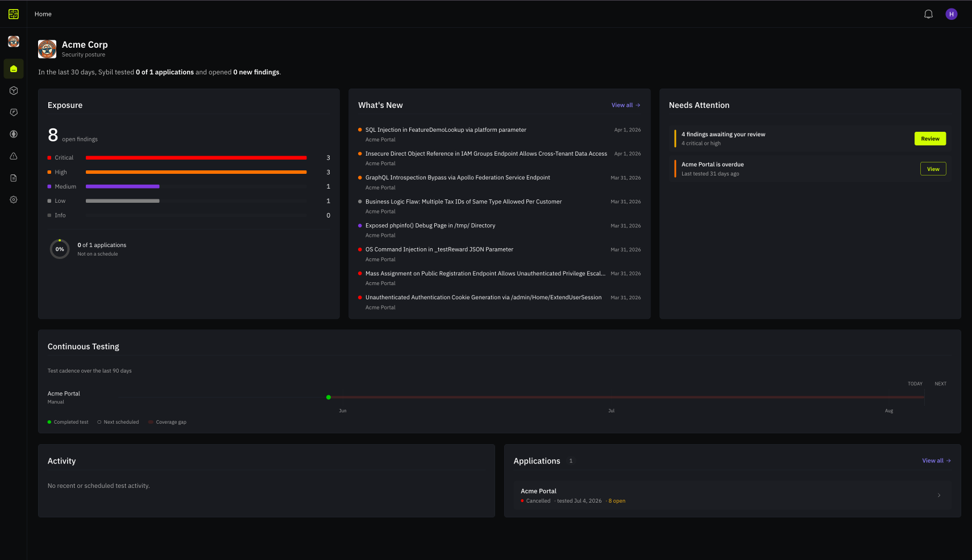Image resolution: width=972 pixels, height=560 pixels.
Task: Click the Acme Corp logo beside the title
Action: tap(47, 49)
